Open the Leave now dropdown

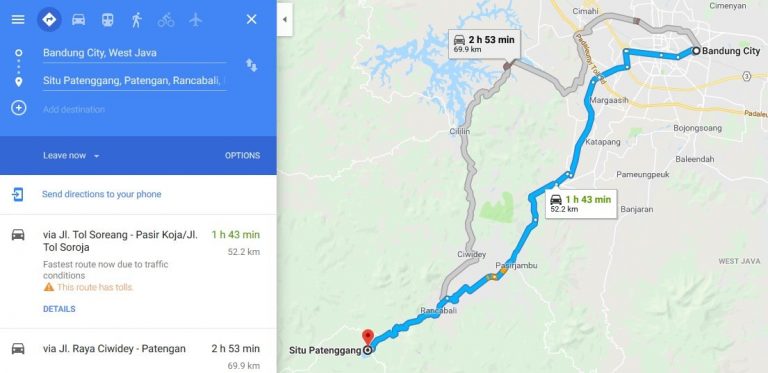click(71, 156)
